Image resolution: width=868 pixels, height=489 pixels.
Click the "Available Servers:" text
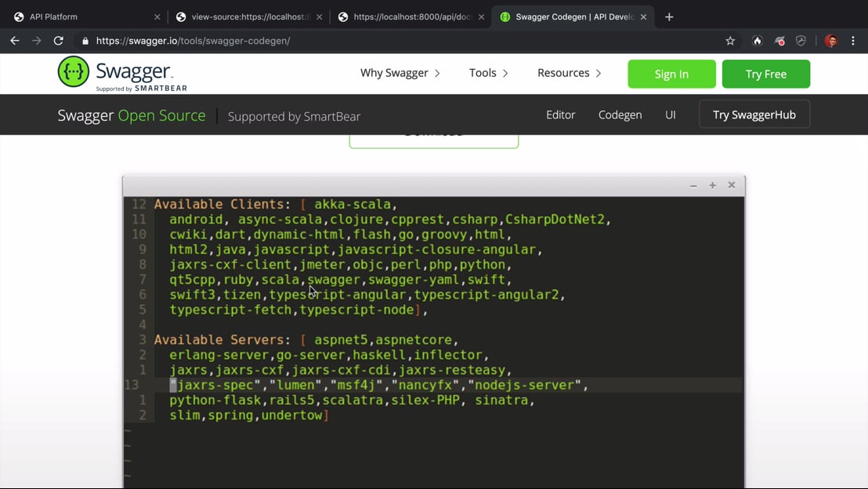pos(222,339)
